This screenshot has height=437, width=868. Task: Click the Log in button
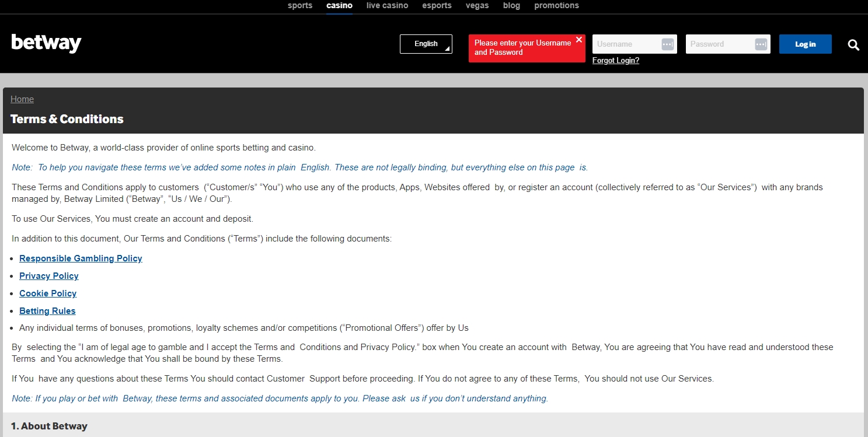tap(805, 44)
